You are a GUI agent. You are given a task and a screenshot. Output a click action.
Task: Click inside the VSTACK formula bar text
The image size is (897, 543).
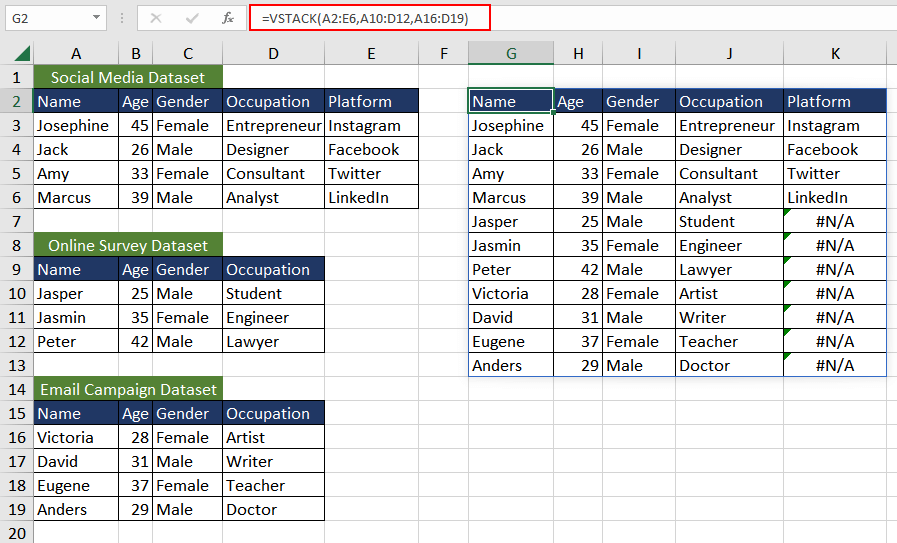point(362,18)
